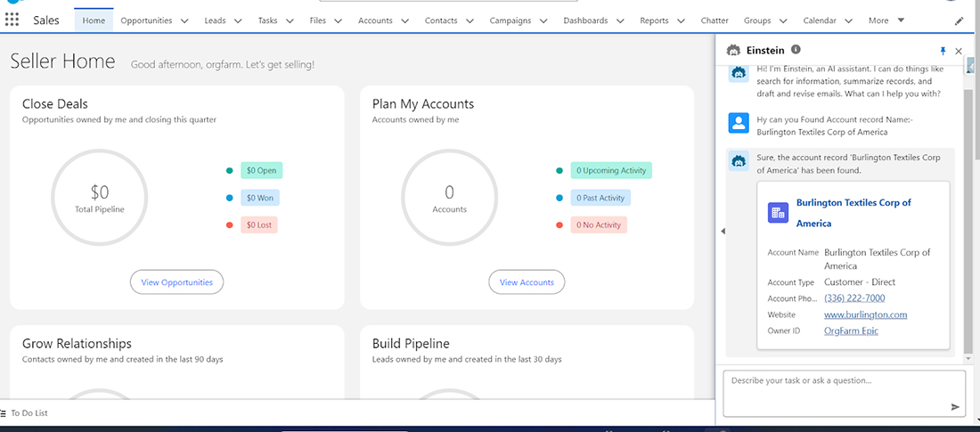Click the View Accounts button
This screenshot has width=980, height=432.
coord(527,282)
